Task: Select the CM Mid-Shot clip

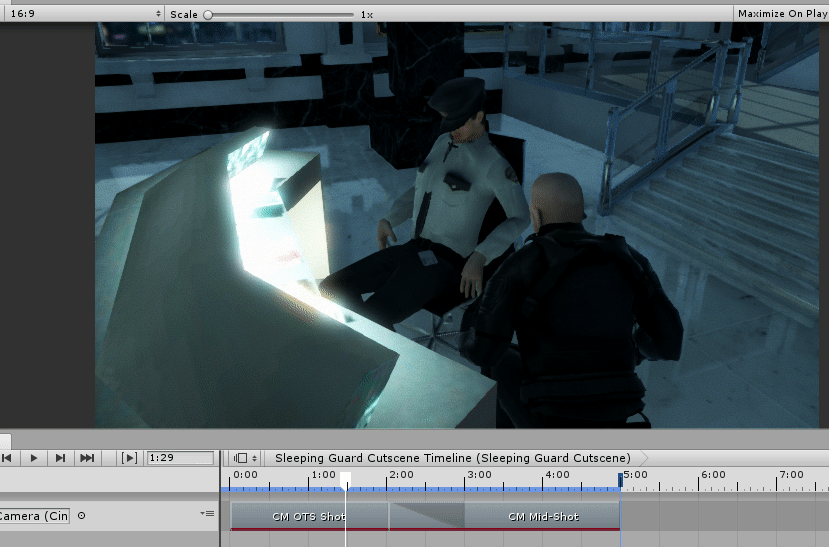Action: point(543,516)
